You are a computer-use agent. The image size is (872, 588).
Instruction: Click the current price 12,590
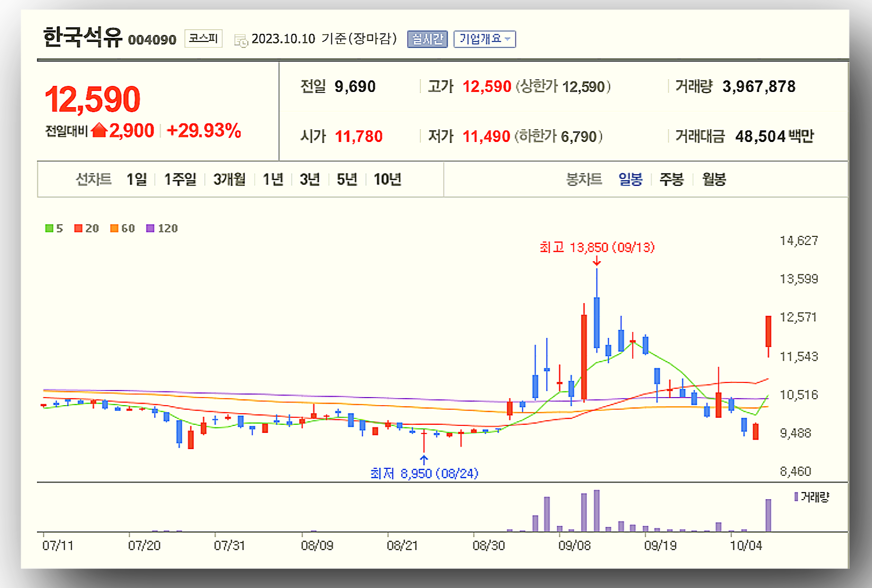pos(92,99)
